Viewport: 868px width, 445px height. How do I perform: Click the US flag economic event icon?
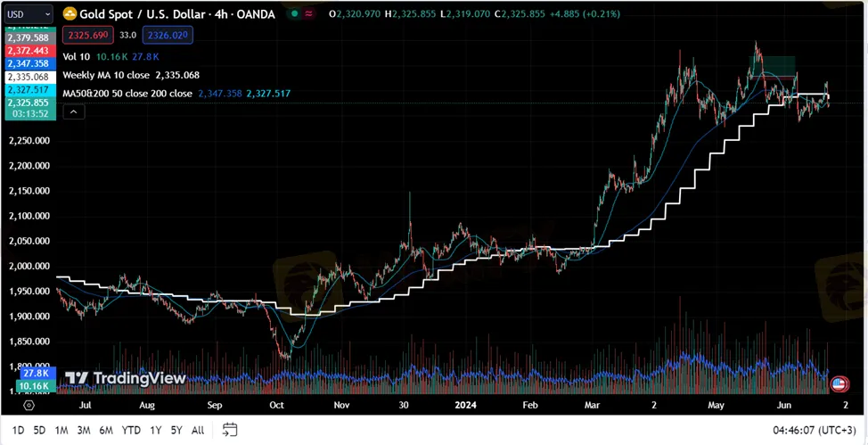[x=839, y=383]
